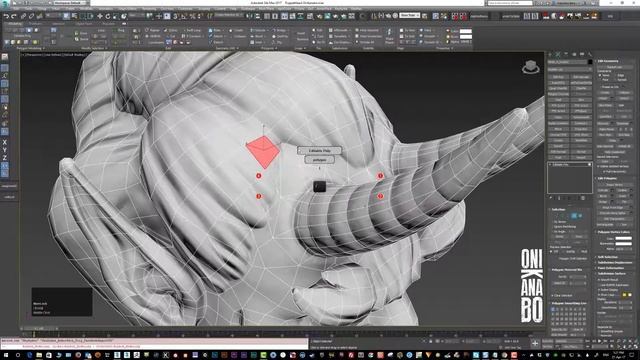Viewport: 640px width, 360px height.
Task: Click the pin stack icon
Action: [x=551, y=198]
